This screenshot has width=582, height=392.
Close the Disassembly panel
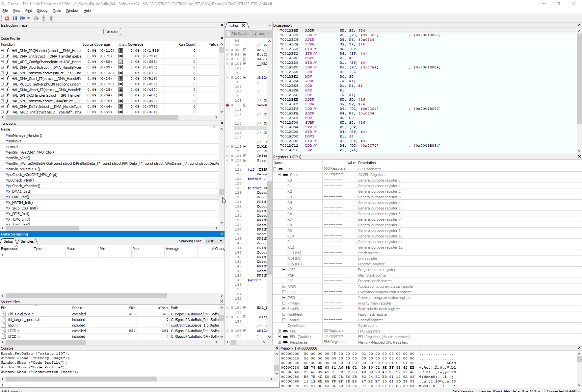pyautogui.click(x=579, y=25)
